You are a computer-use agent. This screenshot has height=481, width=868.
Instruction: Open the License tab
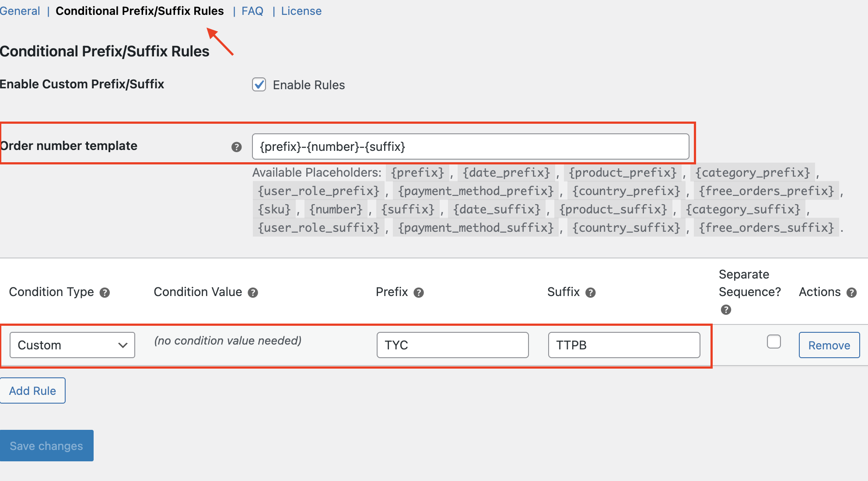pos(301,11)
